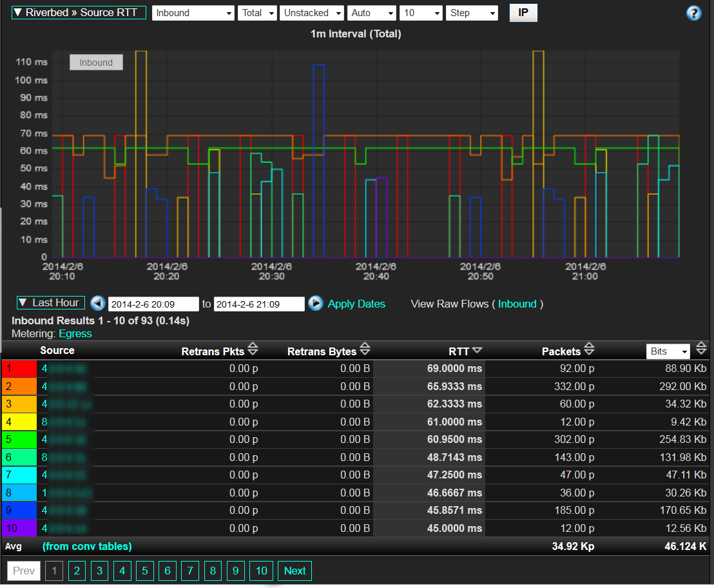Sort by Packets column arrows
Screen dimensions: 714x588
pyautogui.click(x=588, y=349)
